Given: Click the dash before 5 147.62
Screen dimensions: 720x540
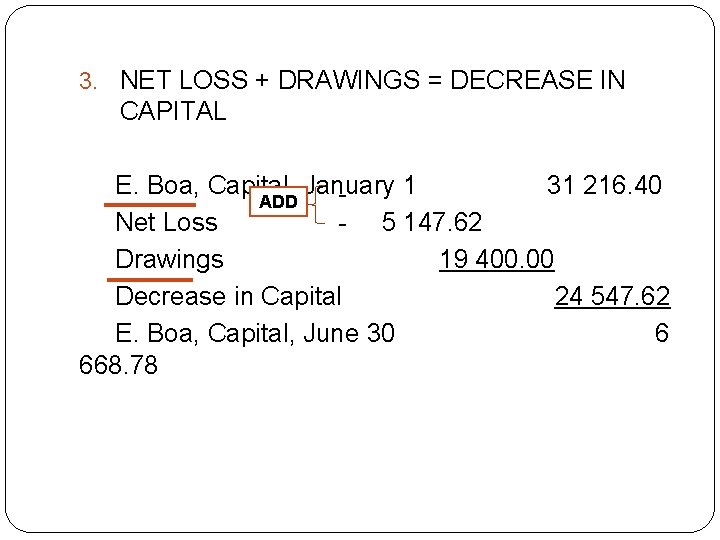Looking at the screenshot, I should click(342, 222).
